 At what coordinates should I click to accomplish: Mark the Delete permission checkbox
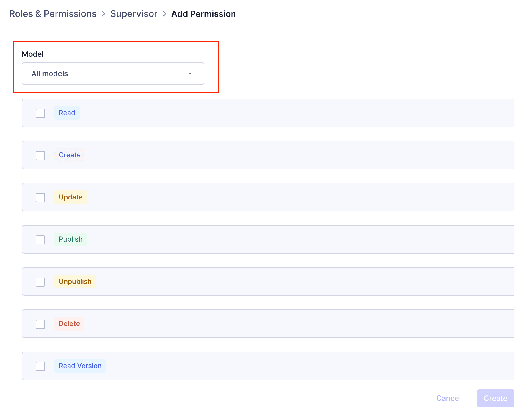(x=40, y=324)
